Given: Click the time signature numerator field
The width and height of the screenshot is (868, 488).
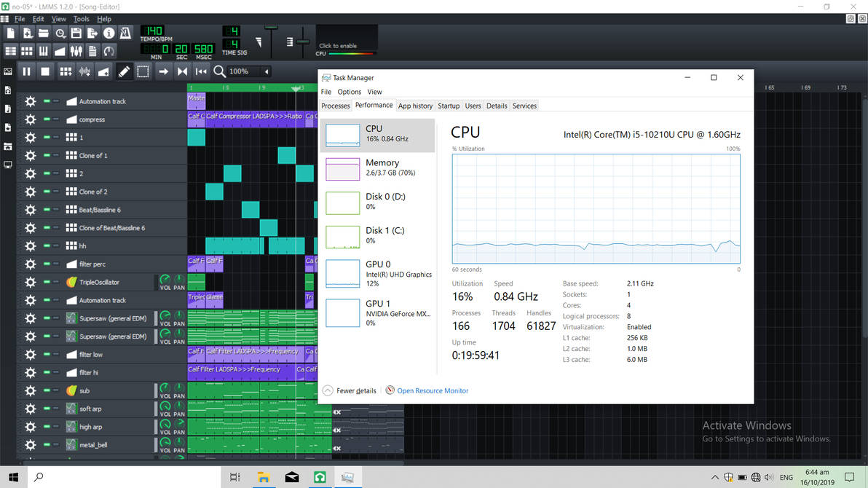Looking at the screenshot, I should point(232,31).
